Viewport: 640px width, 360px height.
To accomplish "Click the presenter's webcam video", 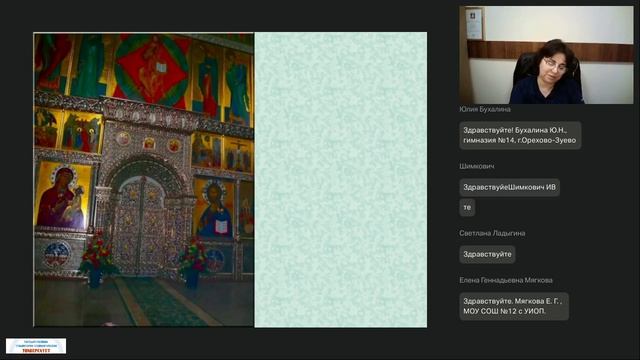I will coord(546,55).
